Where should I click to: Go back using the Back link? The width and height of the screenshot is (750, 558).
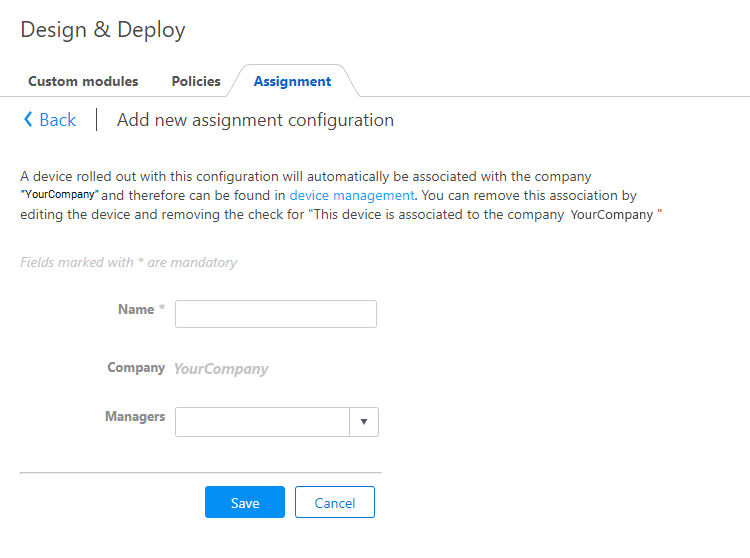50,120
